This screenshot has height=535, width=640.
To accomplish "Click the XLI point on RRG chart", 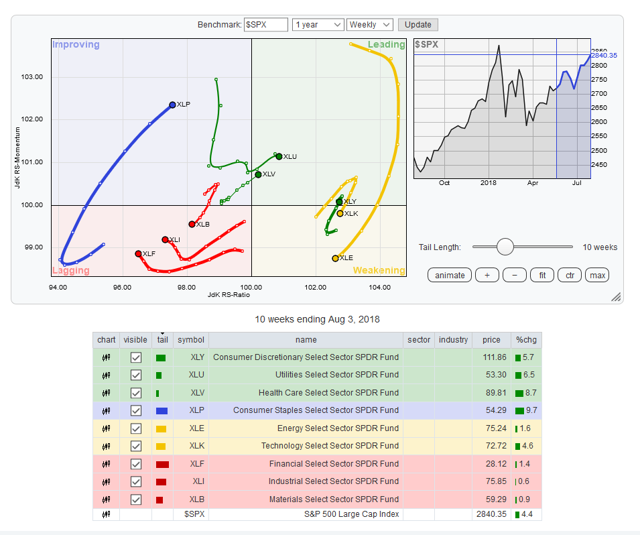I will pos(165,240).
